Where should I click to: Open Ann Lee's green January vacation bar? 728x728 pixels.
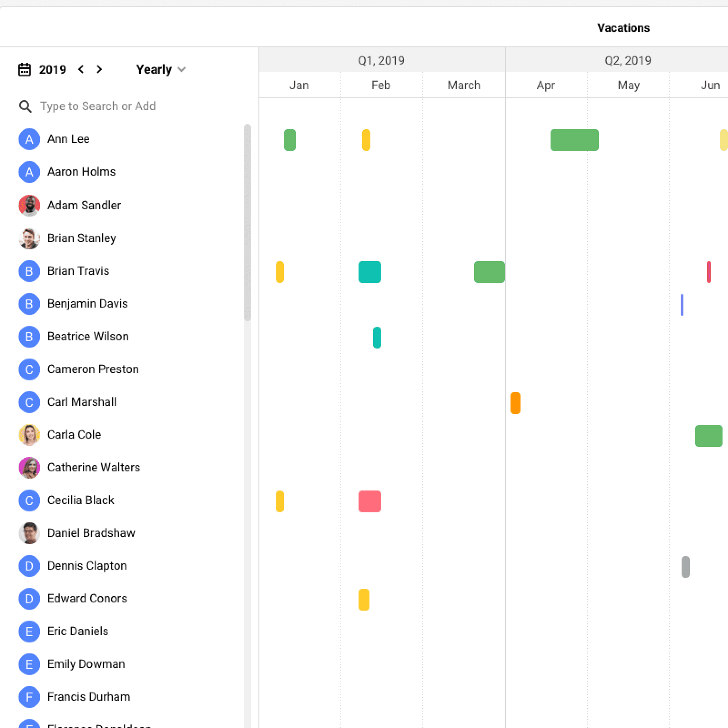click(x=290, y=140)
